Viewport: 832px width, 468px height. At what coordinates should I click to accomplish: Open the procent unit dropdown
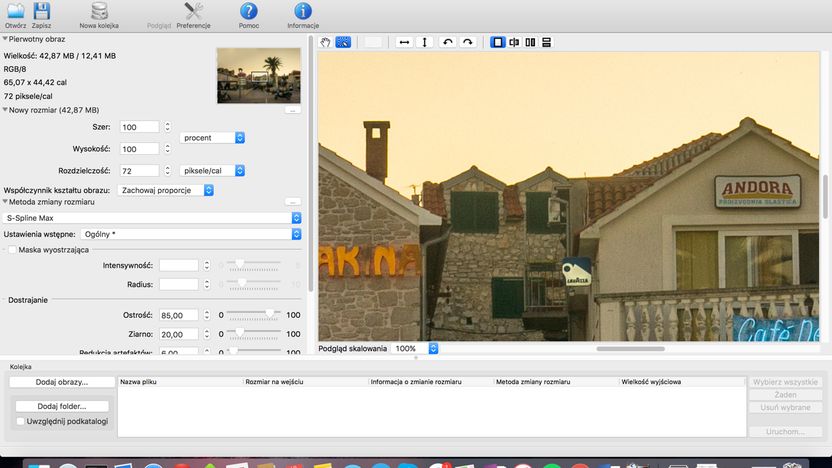tap(212, 137)
